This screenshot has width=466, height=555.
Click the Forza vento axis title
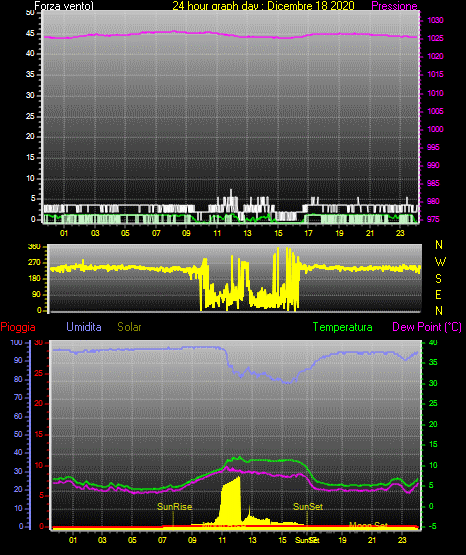pos(64,6)
